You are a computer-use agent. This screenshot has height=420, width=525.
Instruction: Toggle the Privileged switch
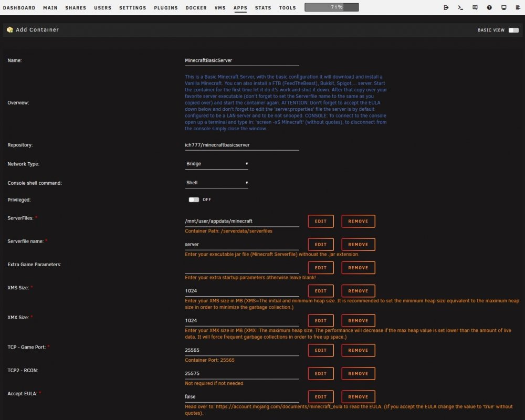click(194, 199)
